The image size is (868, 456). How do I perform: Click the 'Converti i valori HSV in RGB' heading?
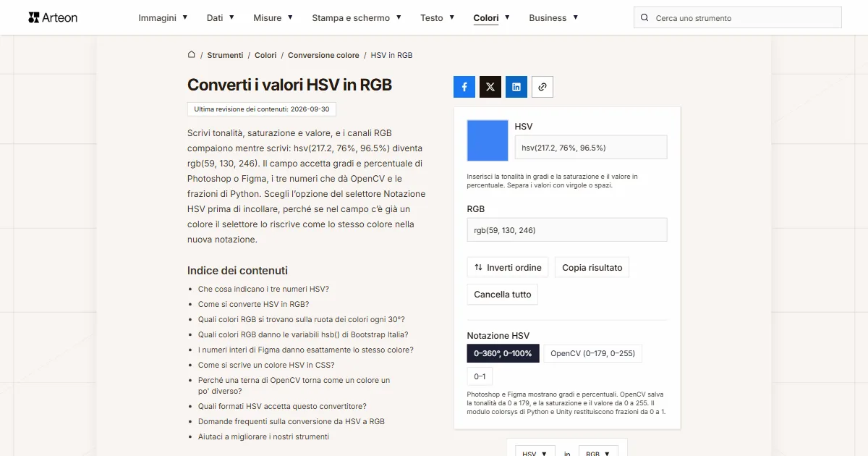coord(289,85)
